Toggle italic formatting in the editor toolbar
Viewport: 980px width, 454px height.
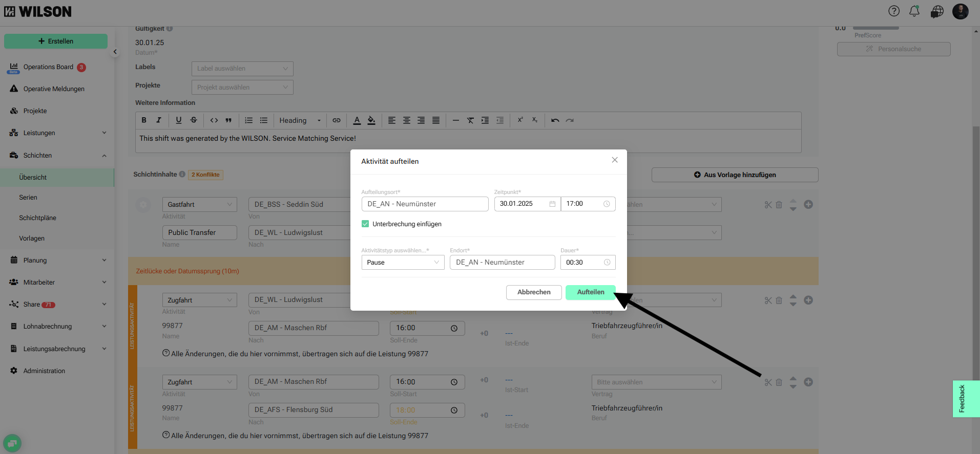click(x=159, y=120)
